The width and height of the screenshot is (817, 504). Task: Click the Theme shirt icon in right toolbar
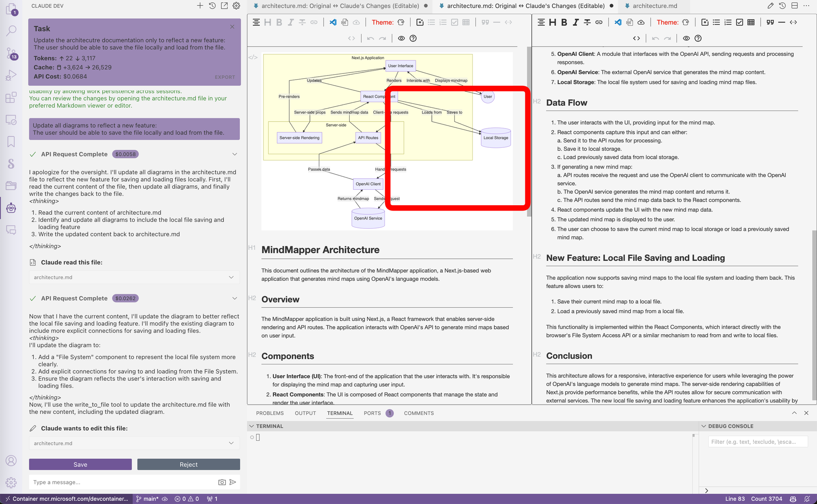(x=685, y=22)
